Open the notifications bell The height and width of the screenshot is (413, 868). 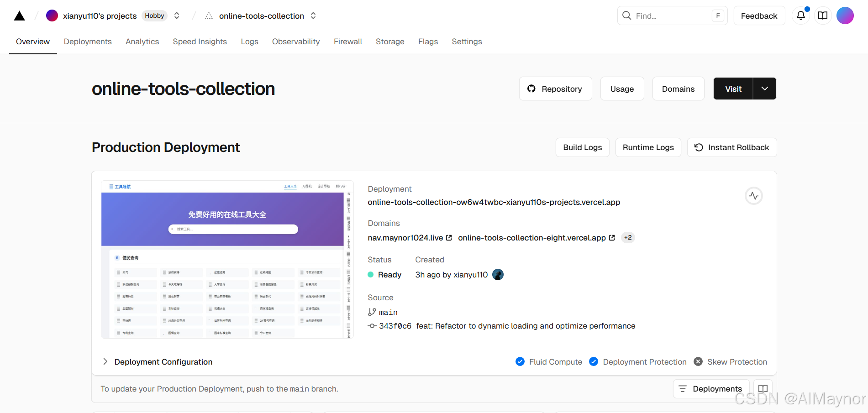click(x=801, y=16)
